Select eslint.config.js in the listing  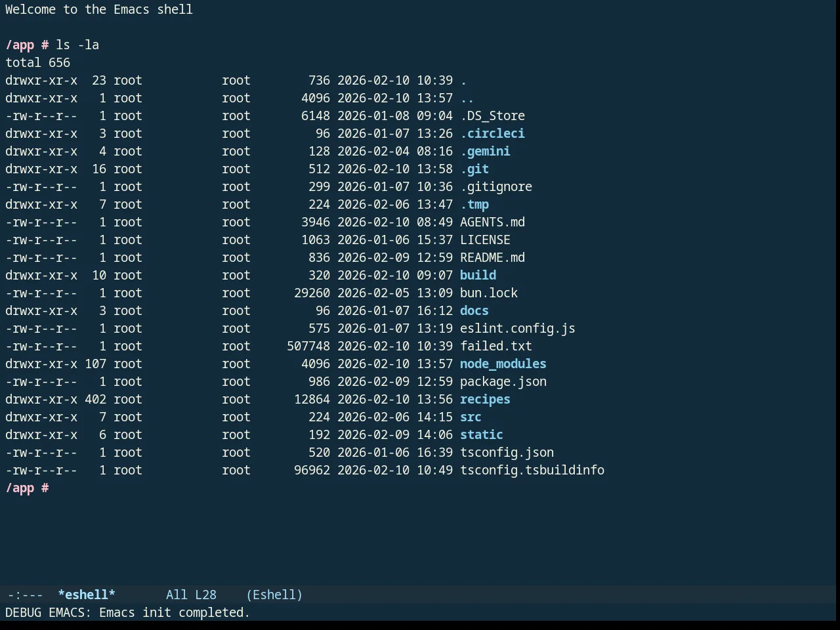(x=518, y=328)
